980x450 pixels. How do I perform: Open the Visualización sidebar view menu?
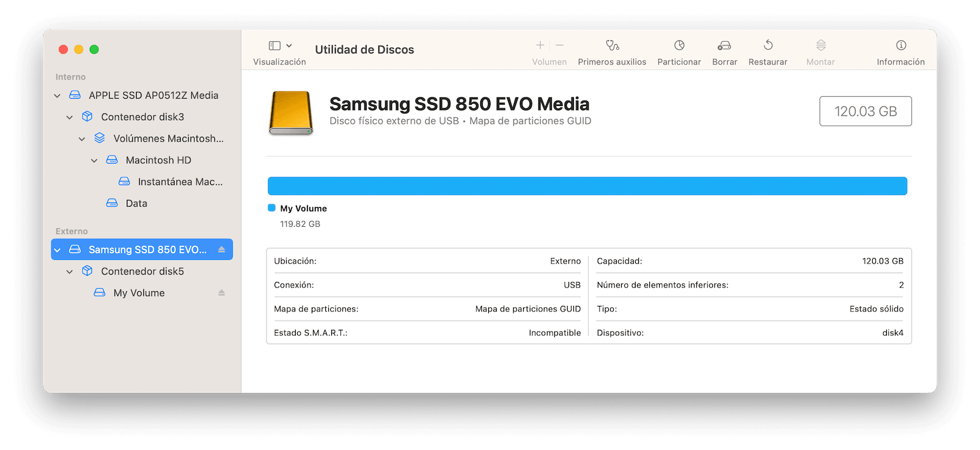coord(280,46)
